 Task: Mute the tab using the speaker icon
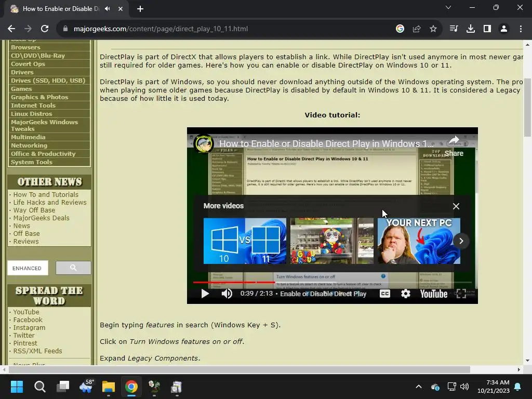tap(107, 9)
